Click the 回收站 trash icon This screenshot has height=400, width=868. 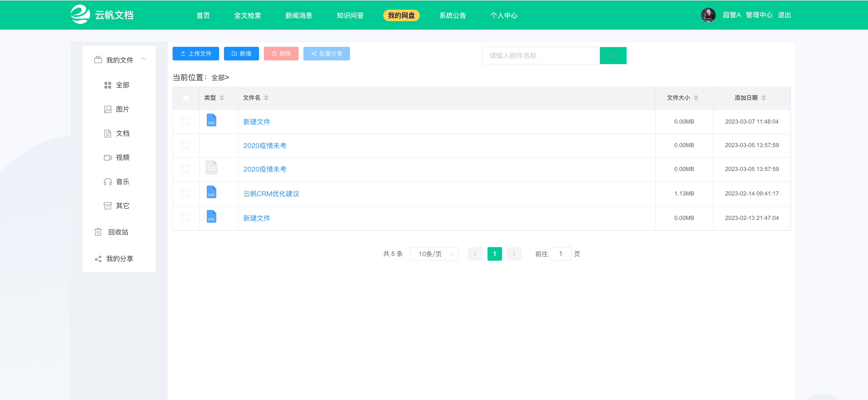coord(98,232)
